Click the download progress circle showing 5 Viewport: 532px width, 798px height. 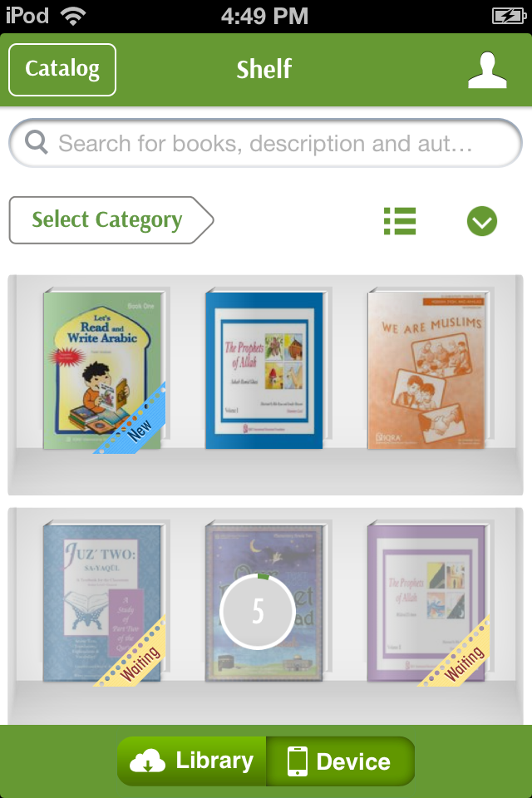259,611
